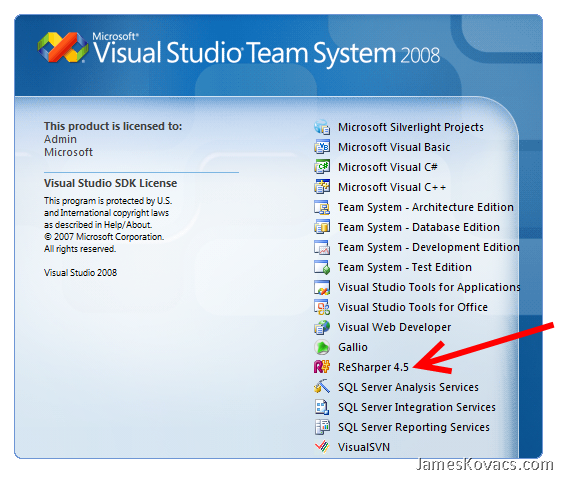Click the Microsoft Visual Basic icon

(322, 147)
